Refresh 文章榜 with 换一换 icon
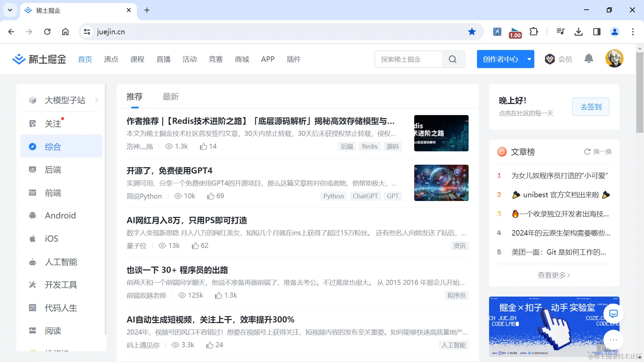Viewport: 644px width, 362px height. pos(587,152)
